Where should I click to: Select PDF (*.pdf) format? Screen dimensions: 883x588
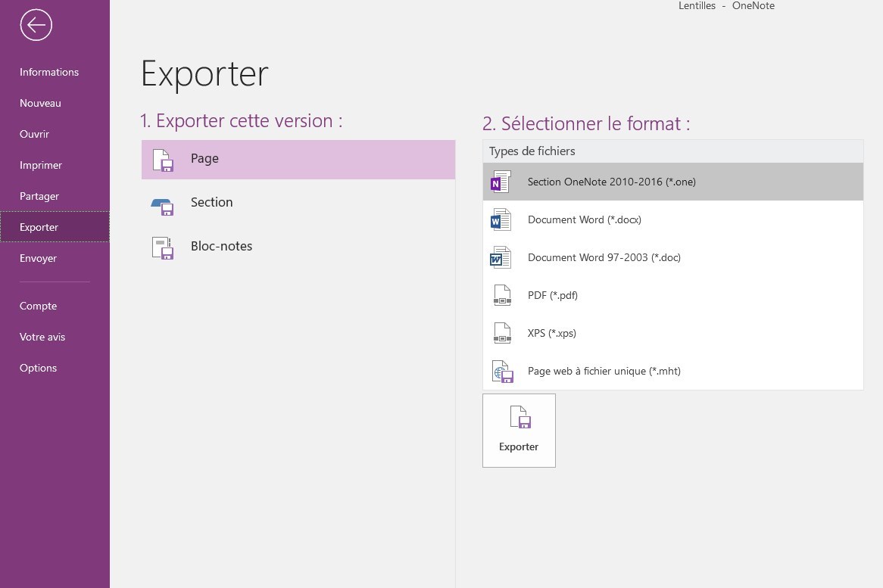pyautogui.click(x=673, y=295)
